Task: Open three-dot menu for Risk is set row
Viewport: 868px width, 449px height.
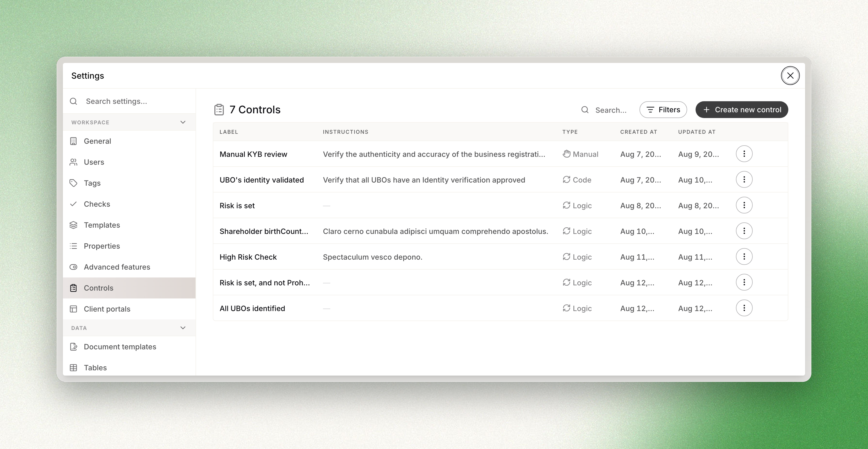Action: coord(744,205)
